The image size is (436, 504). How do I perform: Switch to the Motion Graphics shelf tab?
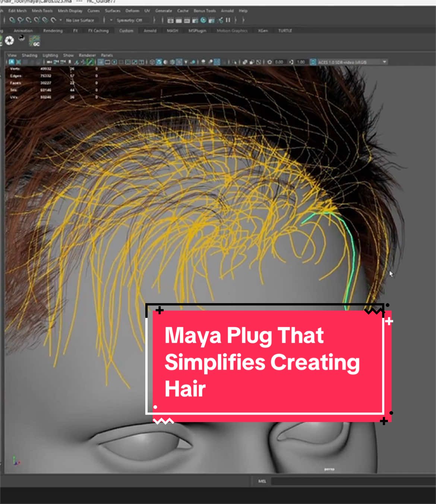pyautogui.click(x=232, y=31)
